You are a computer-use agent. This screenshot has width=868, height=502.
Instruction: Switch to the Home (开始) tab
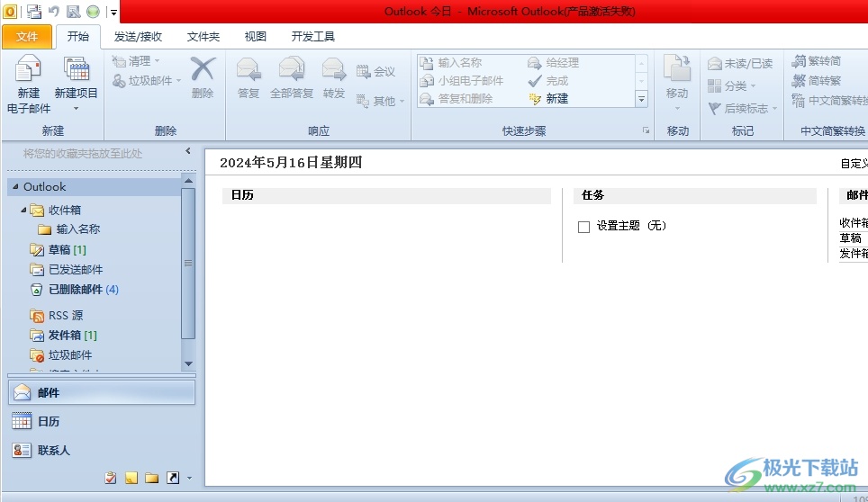click(78, 37)
